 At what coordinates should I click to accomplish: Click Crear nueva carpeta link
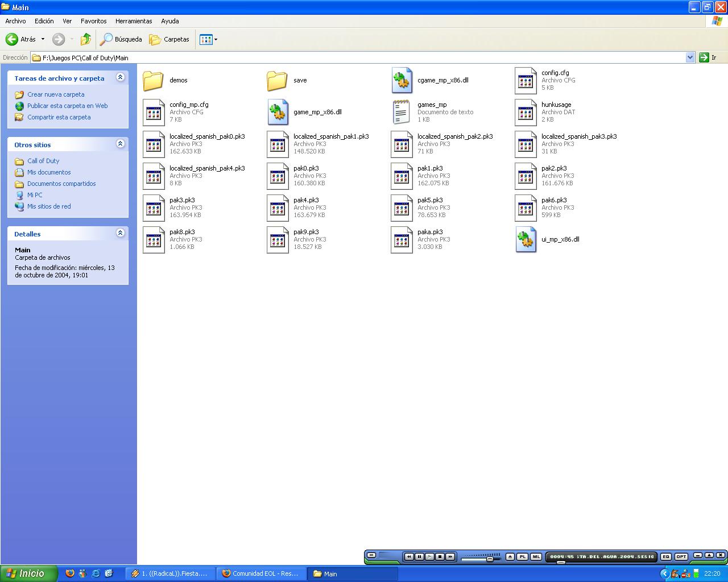point(56,94)
